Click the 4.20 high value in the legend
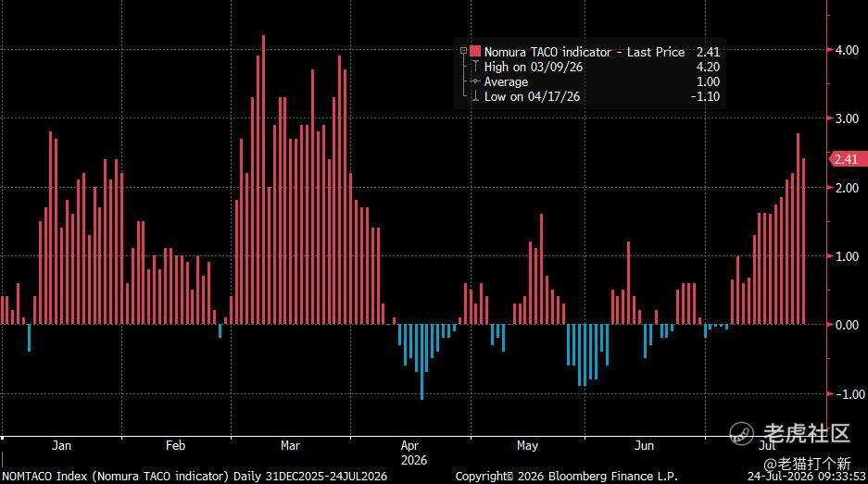Viewport: 868px width, 484px height. click(708, 67)
